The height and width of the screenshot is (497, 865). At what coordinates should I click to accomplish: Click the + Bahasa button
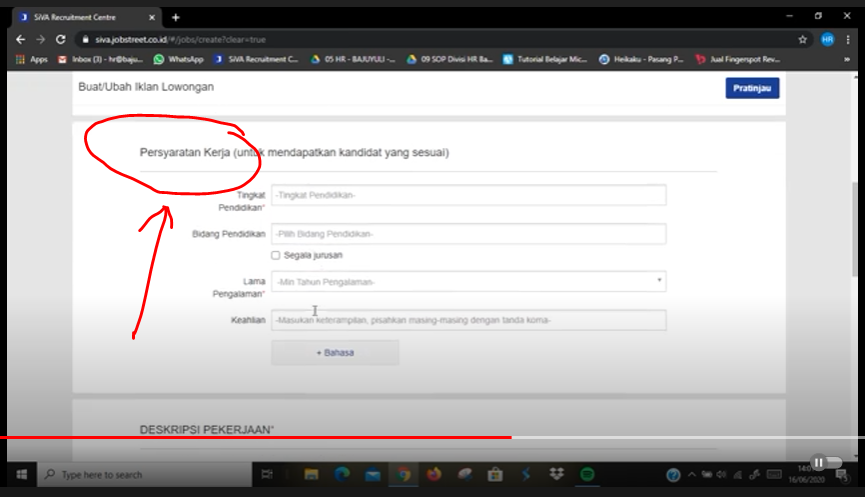(x=335, y=352)
